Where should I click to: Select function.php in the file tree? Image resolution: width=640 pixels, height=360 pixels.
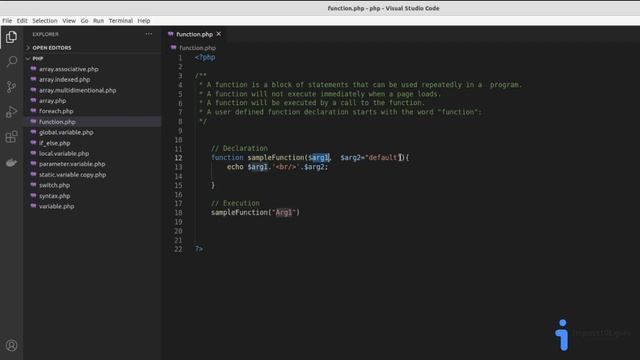tap(57, 122)
